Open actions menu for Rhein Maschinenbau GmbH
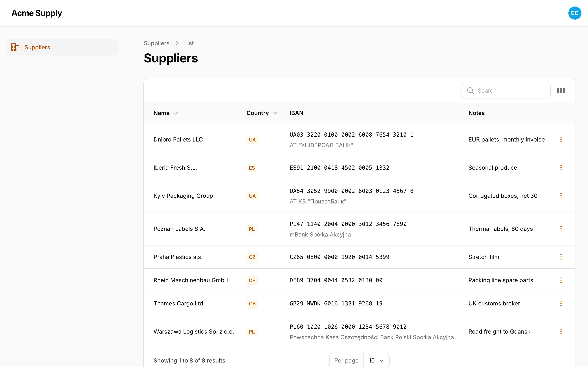The height and width of the screenshot is (367, 588). coord(561,280)
